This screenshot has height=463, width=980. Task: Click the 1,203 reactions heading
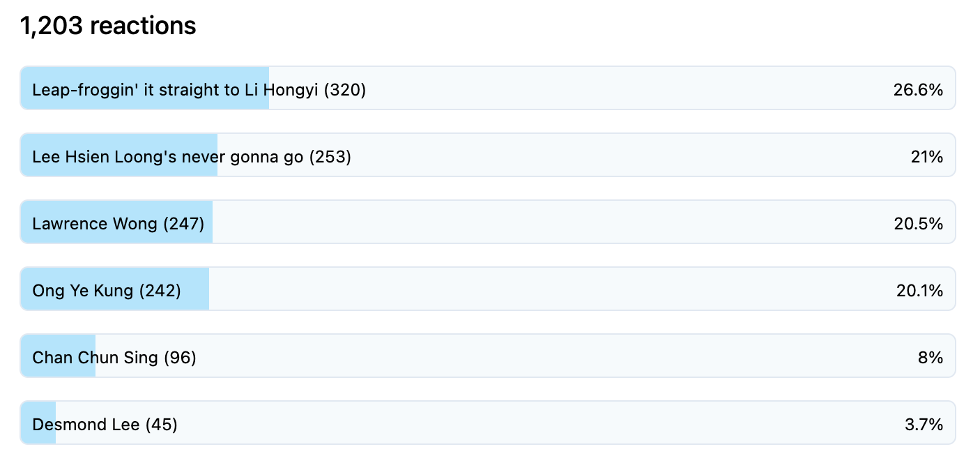point(108,26)
